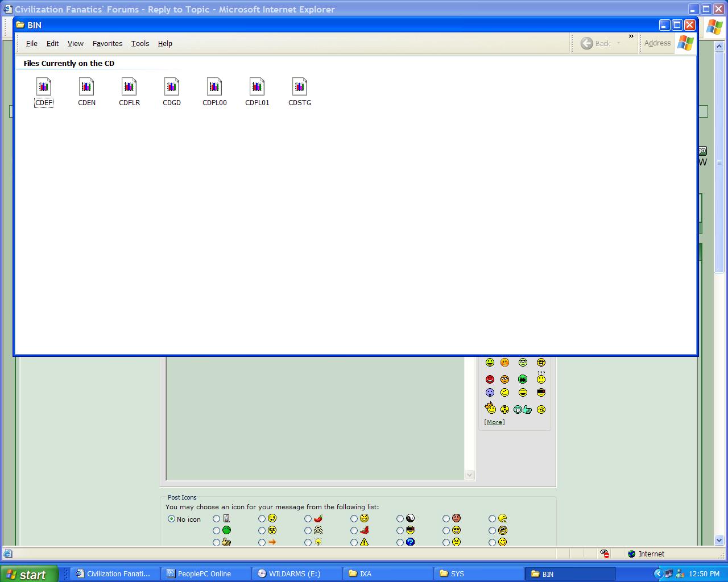Screen dimensions: 728x582
Task: Open the View menu in BIN window
Action: tap(75, 43)
